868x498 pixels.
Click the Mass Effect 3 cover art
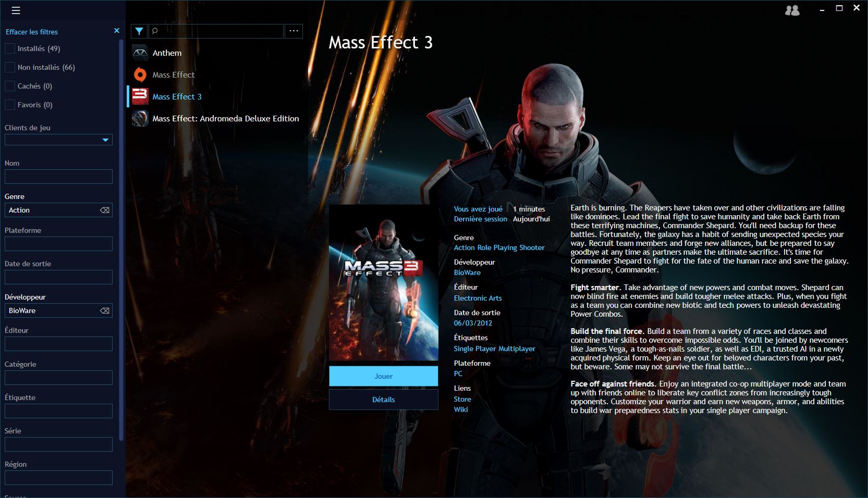pyautogui.click(x=384, y=282)
